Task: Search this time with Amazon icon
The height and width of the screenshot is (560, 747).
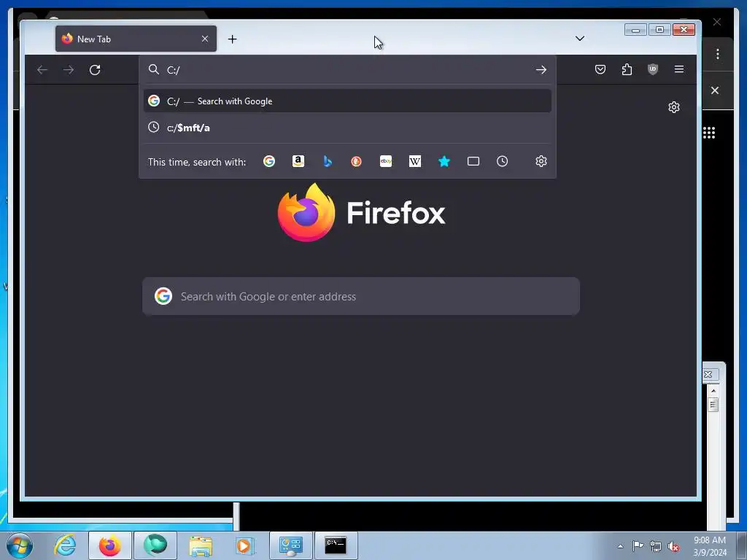Action: tap(298, 161)
